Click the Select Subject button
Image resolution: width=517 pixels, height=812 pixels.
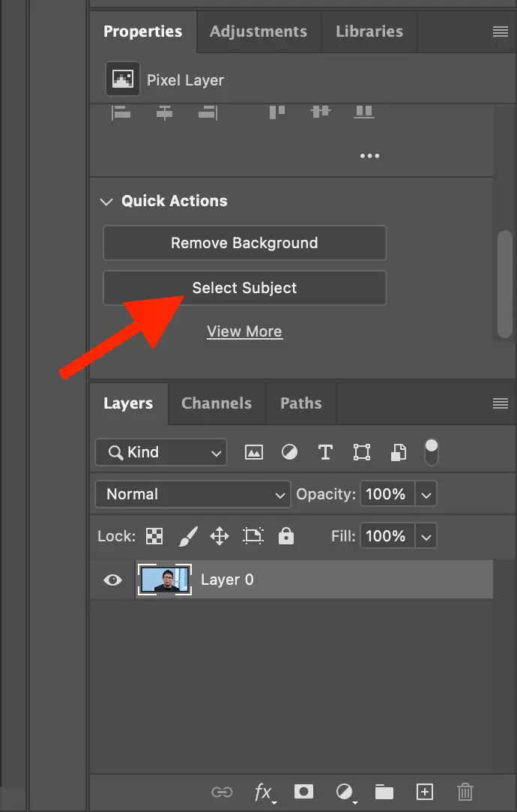[244, 288]
